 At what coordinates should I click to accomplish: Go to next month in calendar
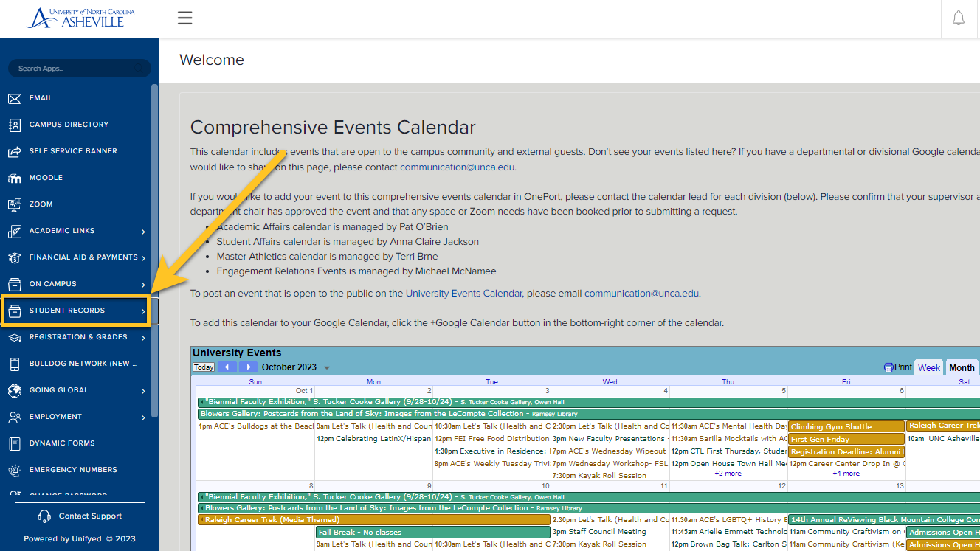click(249, 367)
